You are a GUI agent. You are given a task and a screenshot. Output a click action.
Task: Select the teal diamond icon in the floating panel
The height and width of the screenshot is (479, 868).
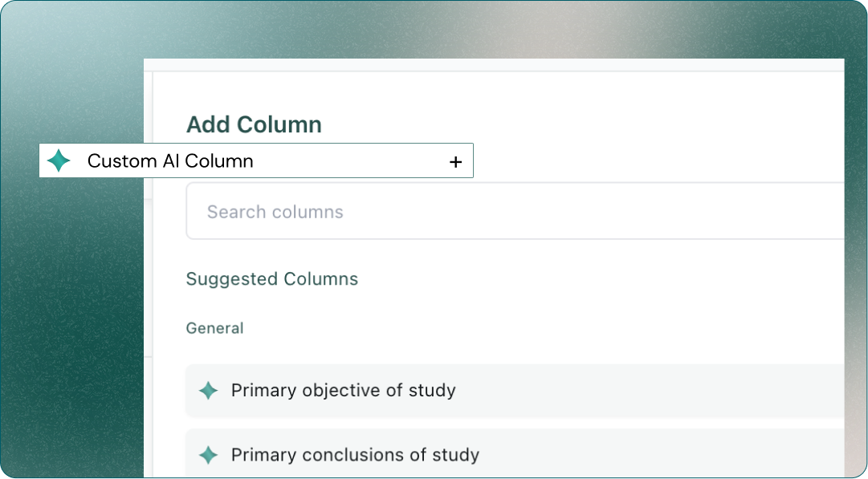click(x=60, y=160)
